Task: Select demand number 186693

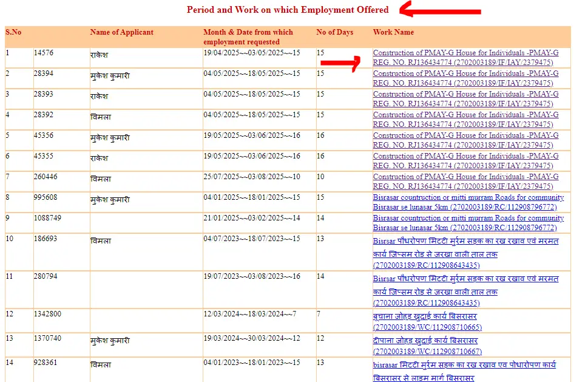Action: (x=46, y=239)
